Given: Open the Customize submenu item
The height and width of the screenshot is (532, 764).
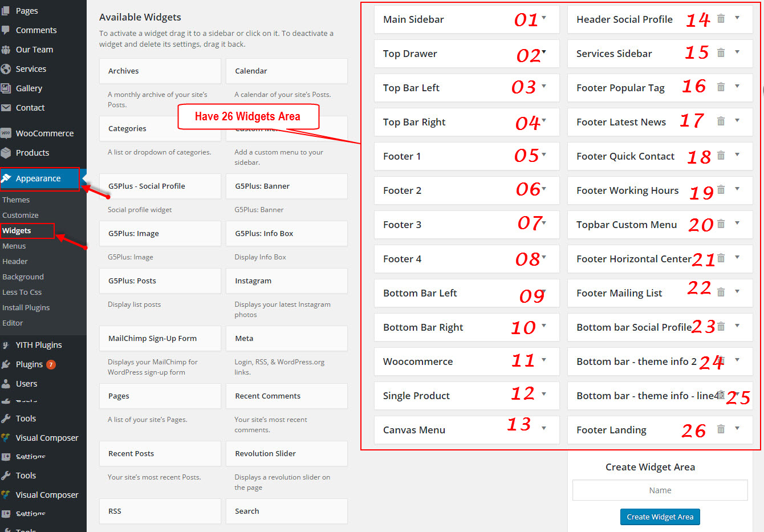Looking at the screenshot, I should (x=21, y=215).
